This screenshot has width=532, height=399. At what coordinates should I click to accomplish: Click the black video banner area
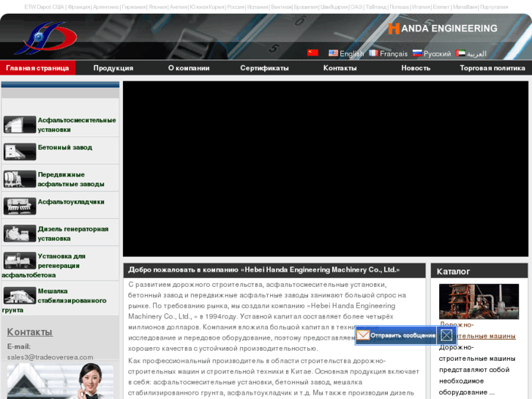click(x=326, y=169)
